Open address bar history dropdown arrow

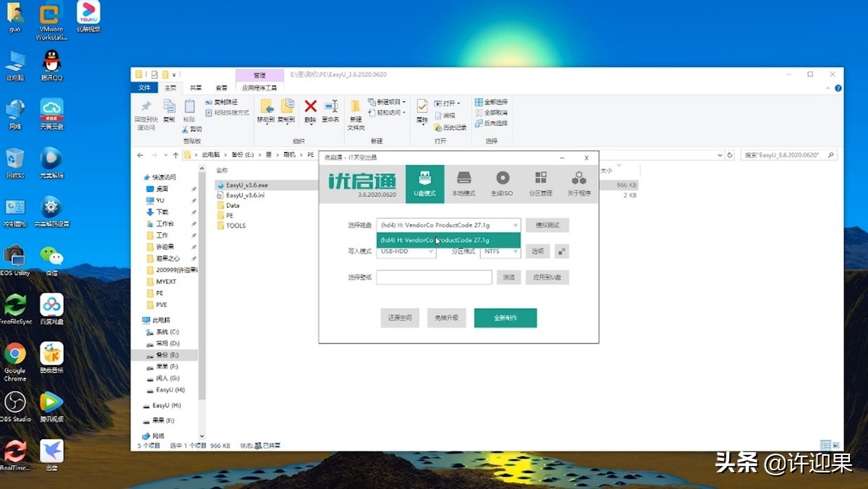coord(720,155)
